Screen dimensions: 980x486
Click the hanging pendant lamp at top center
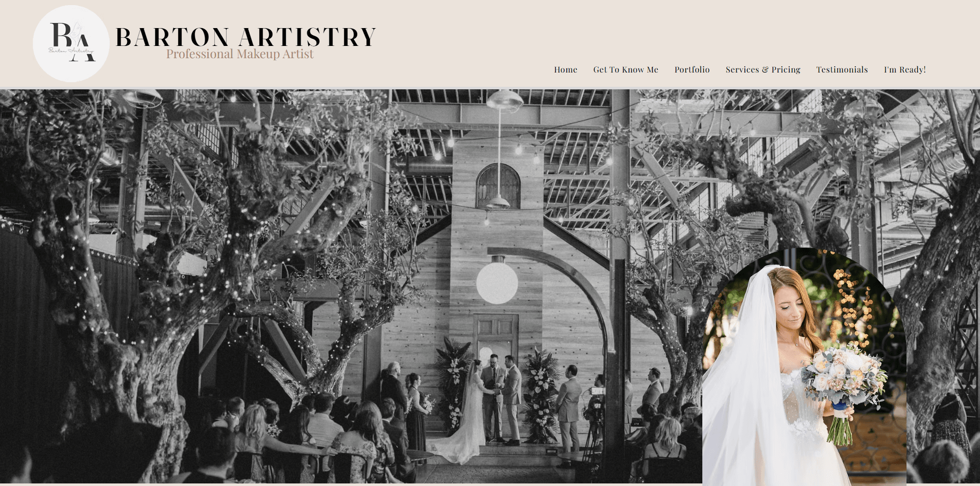tap(504, 99)
